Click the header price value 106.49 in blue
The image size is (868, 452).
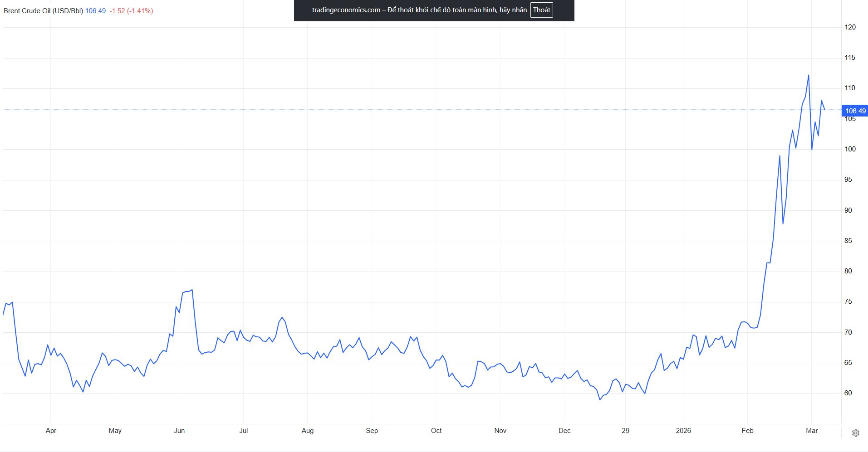(95, 11)
